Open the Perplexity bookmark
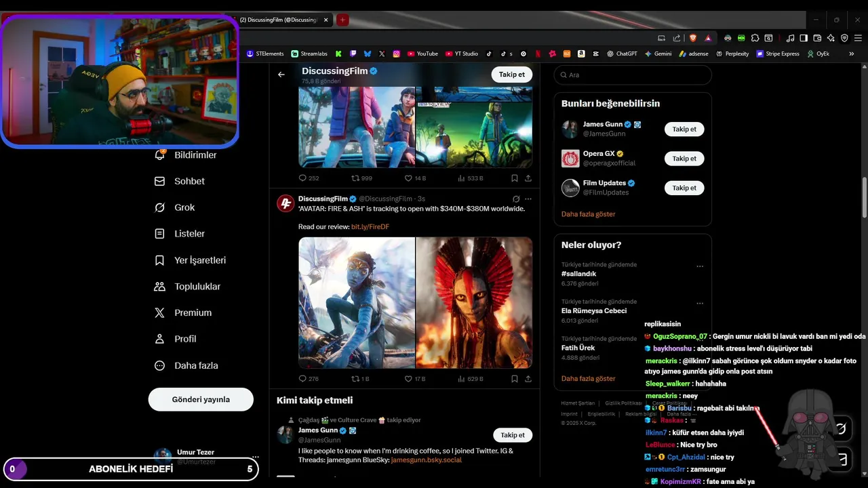 coord(732,54)
